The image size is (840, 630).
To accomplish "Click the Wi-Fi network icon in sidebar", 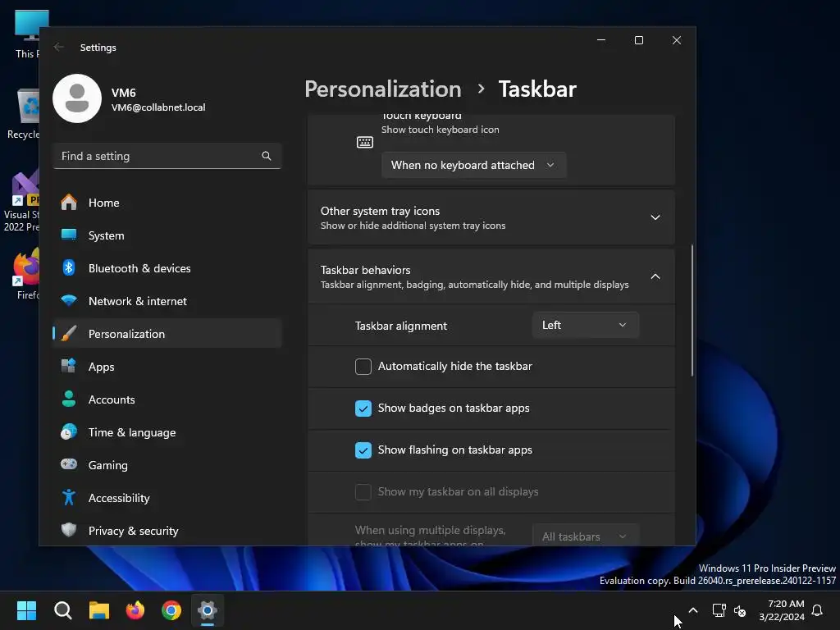I will pyautogui.click(x=69, y=300).
